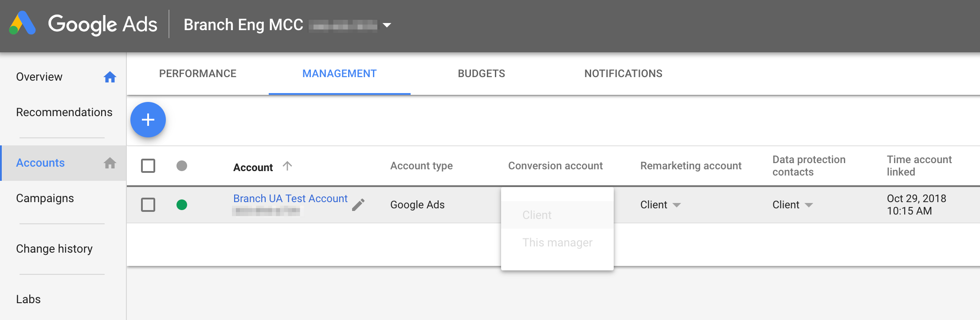980x320 pixels.
Task: Open the Remarketing account Client dropdown
Action: [x=660, y=205]
